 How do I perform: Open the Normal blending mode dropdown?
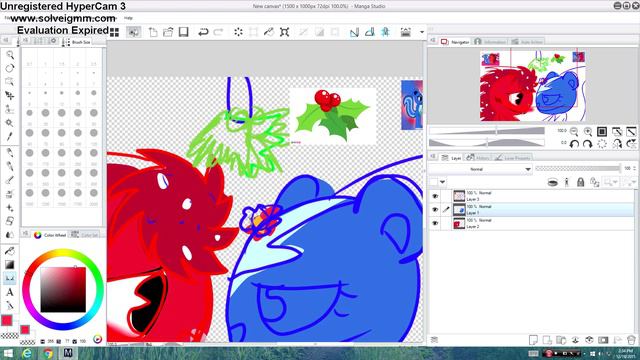pos(480,169)
